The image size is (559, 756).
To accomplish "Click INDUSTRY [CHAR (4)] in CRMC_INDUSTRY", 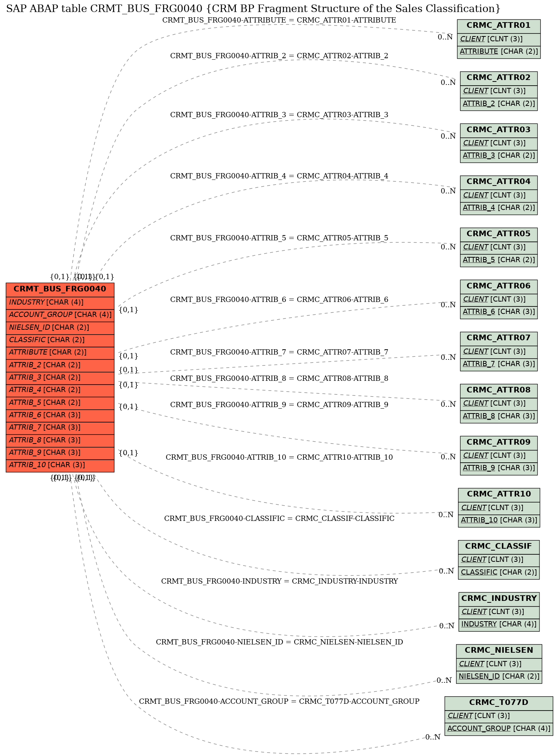I will tap(499, 625).
